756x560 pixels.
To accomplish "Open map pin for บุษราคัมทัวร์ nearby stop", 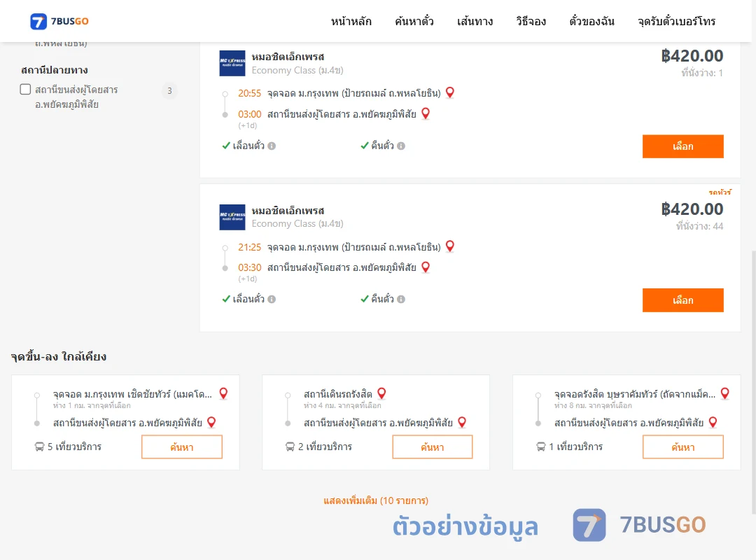I will click(x=724, y=393).
